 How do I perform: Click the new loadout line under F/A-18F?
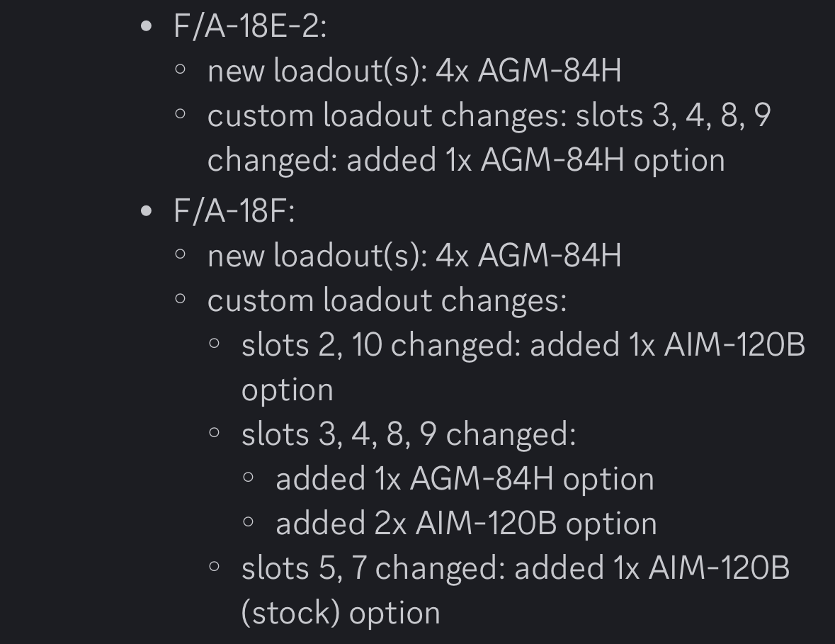click(414, 255)
